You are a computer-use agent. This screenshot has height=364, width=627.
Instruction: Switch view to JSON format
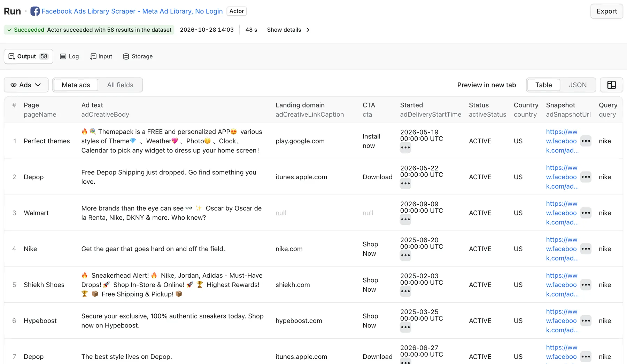578,85
